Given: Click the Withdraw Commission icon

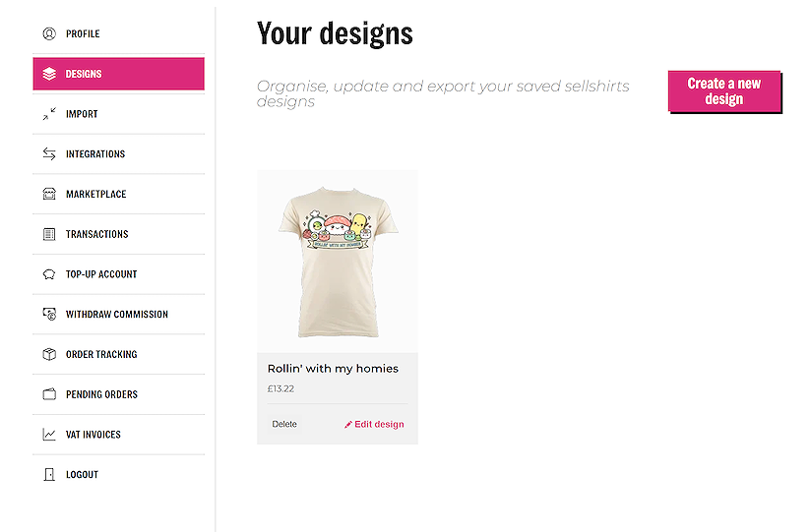Looking at the screenshot, I should pos(49,315).
